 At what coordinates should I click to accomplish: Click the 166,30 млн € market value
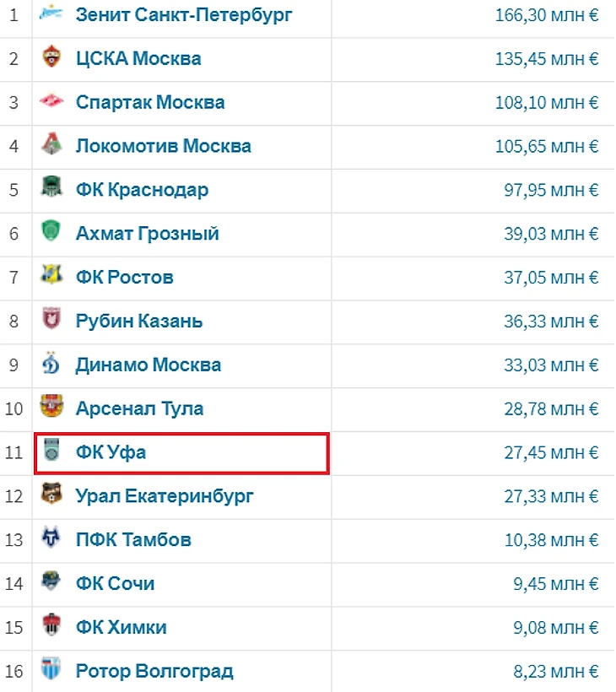(x=547, y=15)
